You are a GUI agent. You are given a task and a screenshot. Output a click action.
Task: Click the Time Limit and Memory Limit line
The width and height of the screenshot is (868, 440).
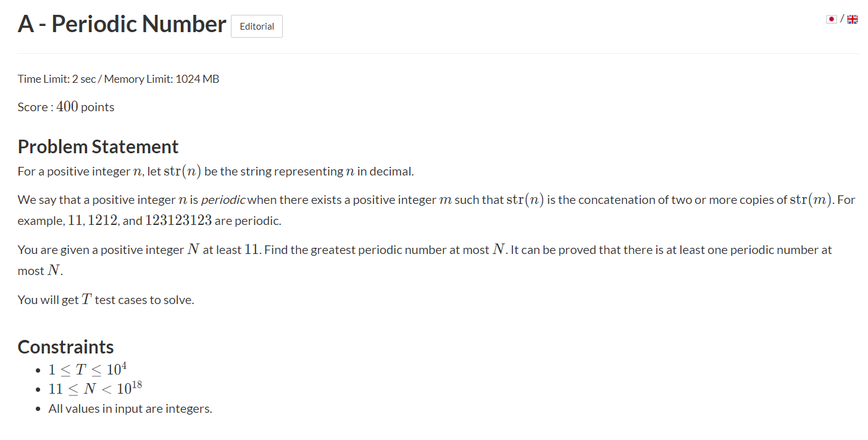click(x=119, y=78)
